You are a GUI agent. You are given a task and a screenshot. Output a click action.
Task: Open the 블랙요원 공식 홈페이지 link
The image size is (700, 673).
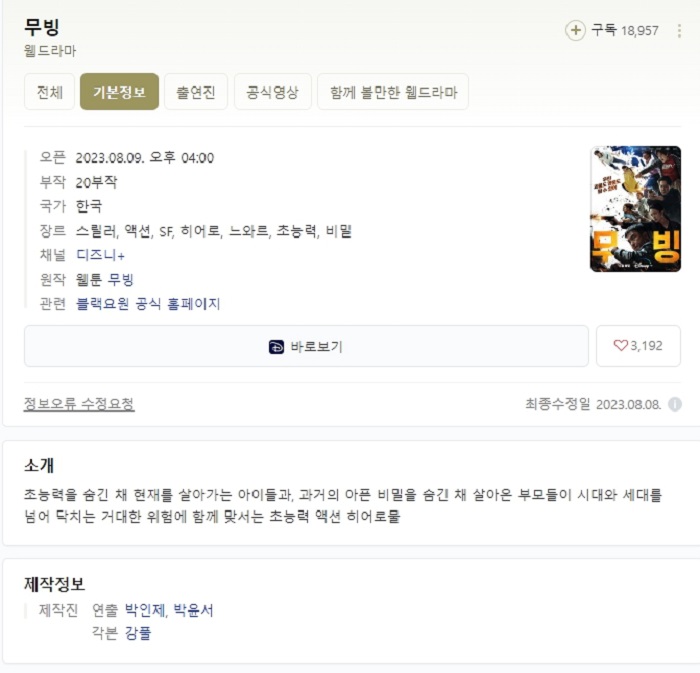[148, 304]
